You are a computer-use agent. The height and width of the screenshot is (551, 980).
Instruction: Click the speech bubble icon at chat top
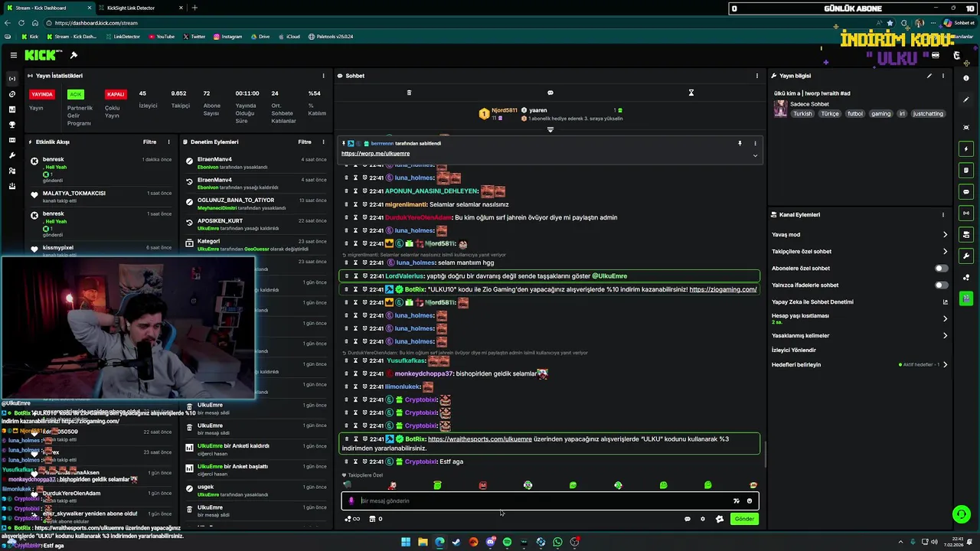(550, 93)
